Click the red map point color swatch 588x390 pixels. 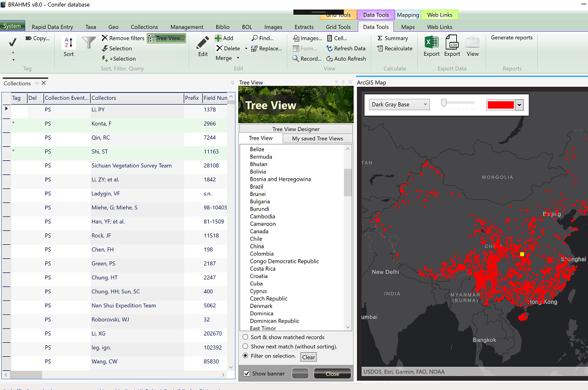point(500,105)
